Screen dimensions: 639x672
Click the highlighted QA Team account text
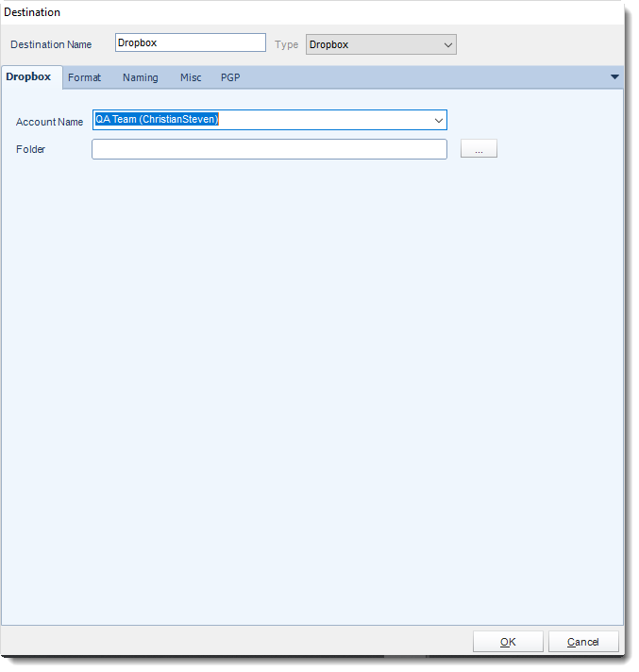[157, 119]
